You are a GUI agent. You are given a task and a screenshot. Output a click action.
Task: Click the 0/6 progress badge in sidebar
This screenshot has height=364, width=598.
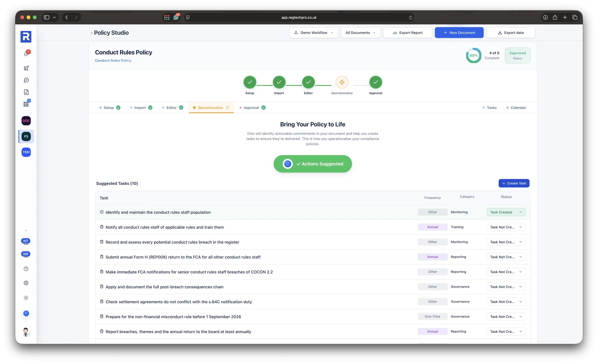[26, 254]
